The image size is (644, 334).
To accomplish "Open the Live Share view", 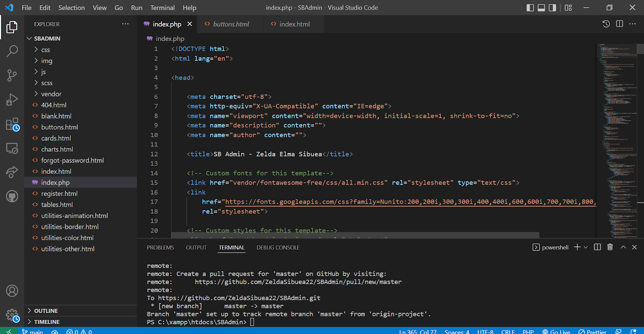I will 12,172.
